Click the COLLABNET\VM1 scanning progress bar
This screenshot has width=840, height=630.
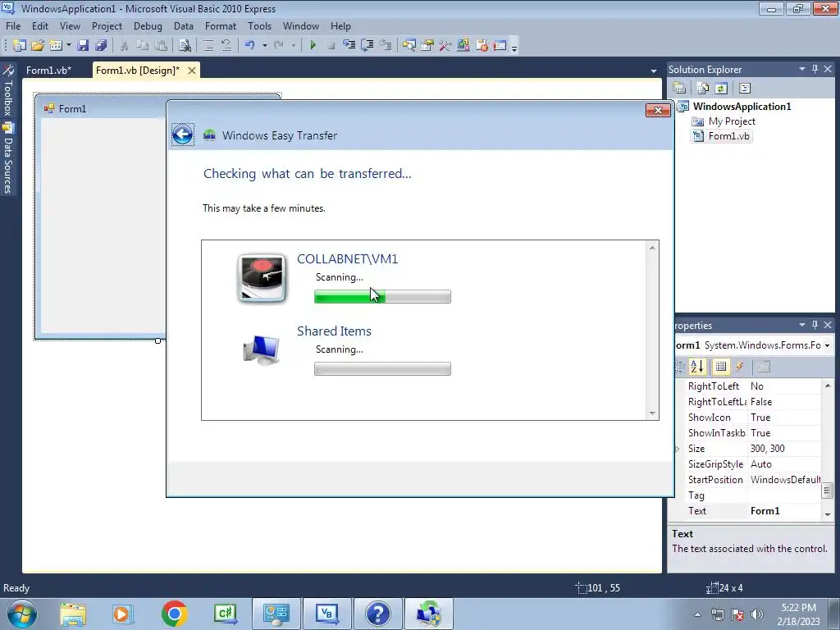click(x=382, y=296)
